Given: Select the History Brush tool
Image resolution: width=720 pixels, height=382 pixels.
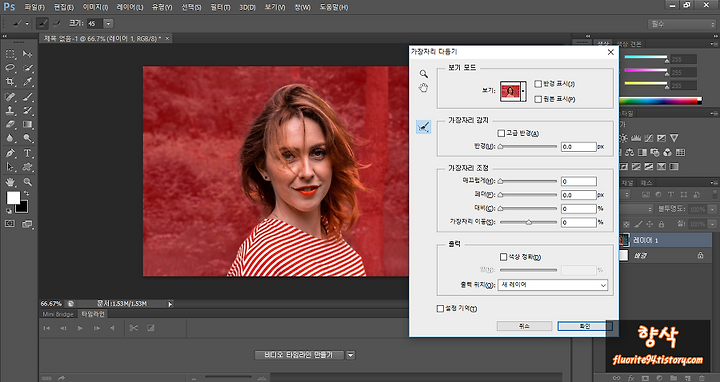Looking at the screenshot, I should [28, 111].
